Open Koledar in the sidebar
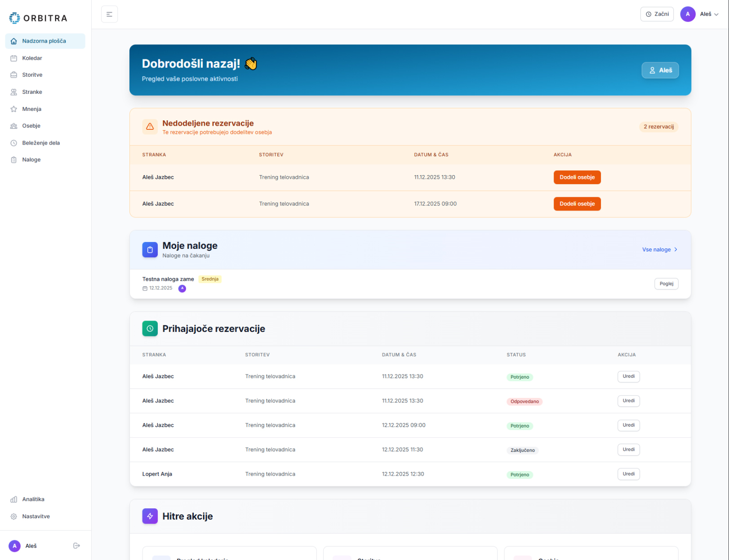Screen dimensions: 729x560 [x=32, y=58]
